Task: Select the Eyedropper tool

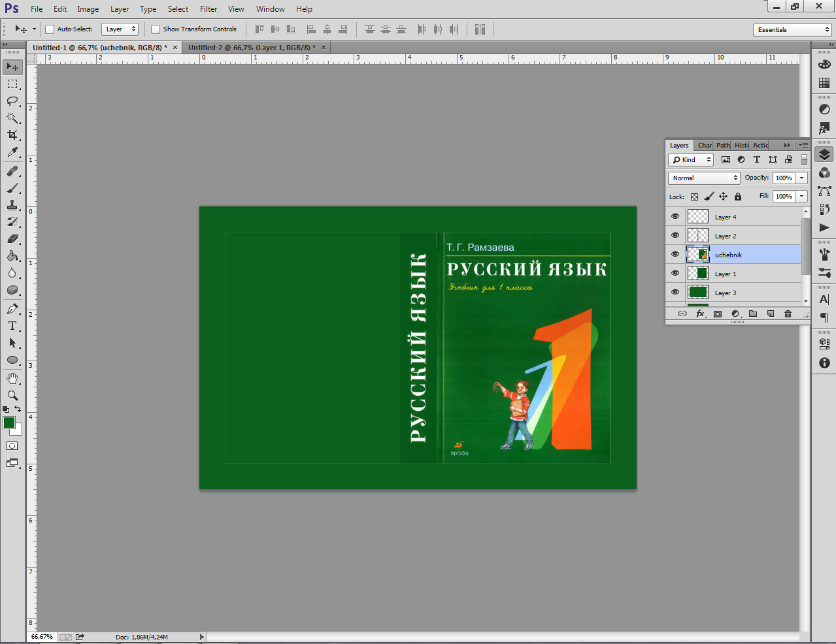Action: pos(12,152)
